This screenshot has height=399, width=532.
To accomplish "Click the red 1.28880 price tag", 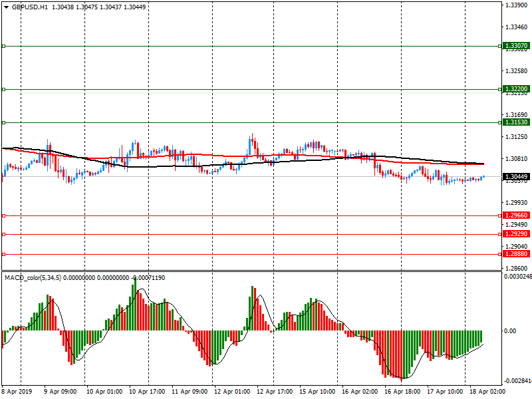I will 516,254.
